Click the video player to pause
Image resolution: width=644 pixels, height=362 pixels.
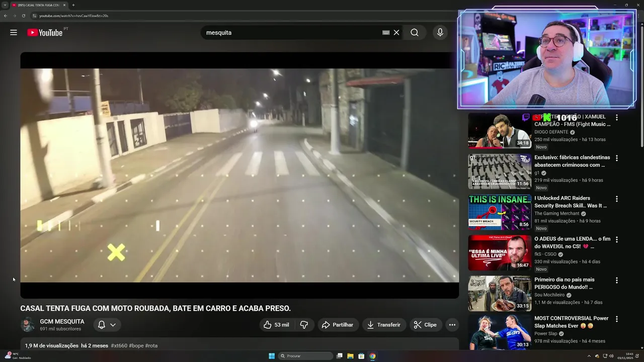239,175
